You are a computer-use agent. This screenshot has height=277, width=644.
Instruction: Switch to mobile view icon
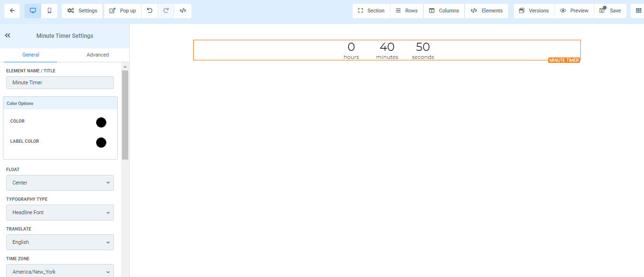(49, 11)
